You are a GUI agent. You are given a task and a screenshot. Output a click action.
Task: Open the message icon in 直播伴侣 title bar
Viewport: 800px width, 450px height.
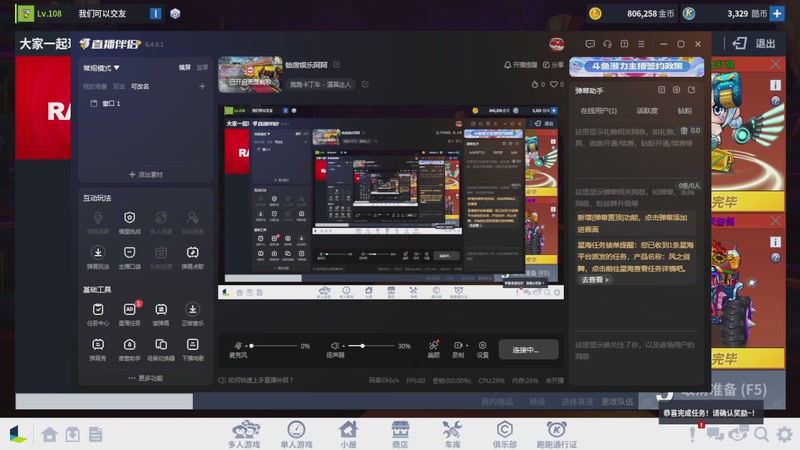[x=590, y=44]
